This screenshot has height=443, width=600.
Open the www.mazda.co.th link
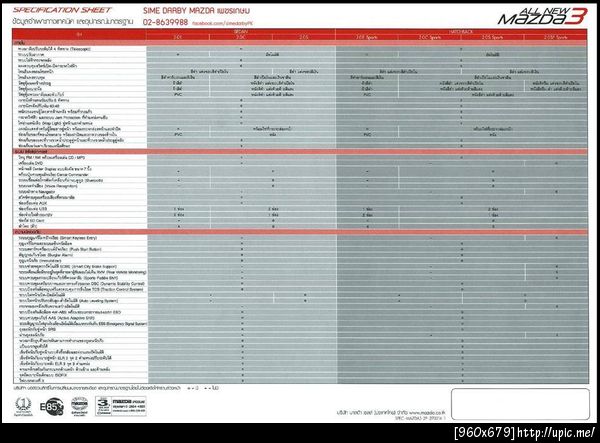[x=427, y=413]
